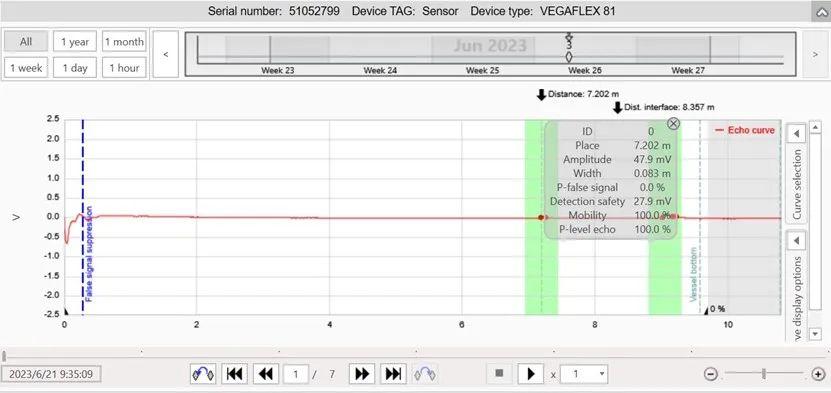This screenshot has width=831, height=393.
Task: Click the current curve number field
Action: [296, 374]
